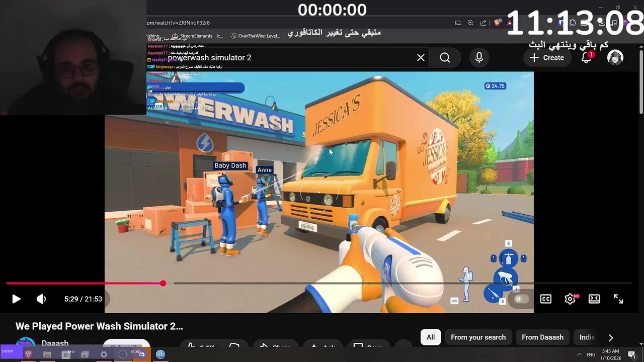Switch the ENG input language indicator
Screen dimensions: 644x362
591,354
